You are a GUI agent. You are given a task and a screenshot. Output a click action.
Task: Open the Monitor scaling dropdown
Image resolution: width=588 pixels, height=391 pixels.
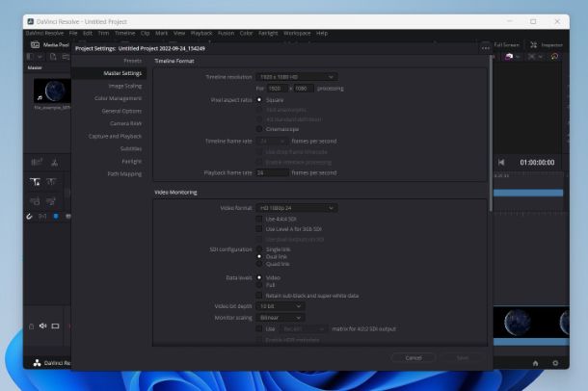coord(281,318)
